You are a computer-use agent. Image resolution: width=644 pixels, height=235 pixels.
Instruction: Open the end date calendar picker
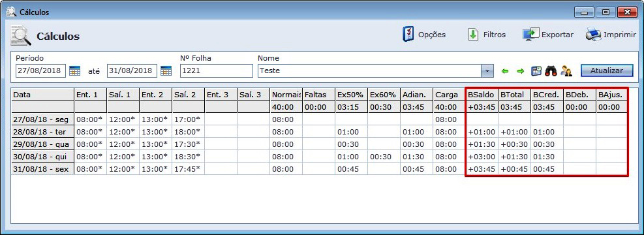[166, 70]
